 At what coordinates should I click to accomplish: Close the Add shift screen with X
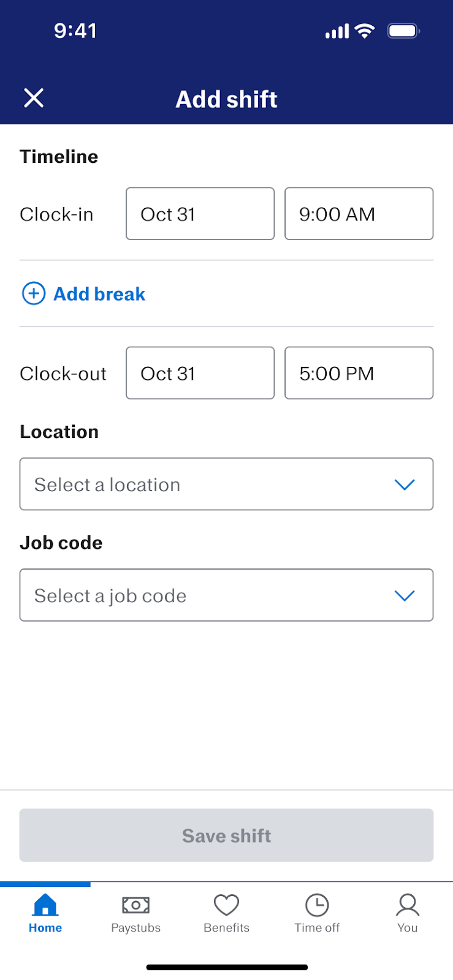(x=34, y=98)
